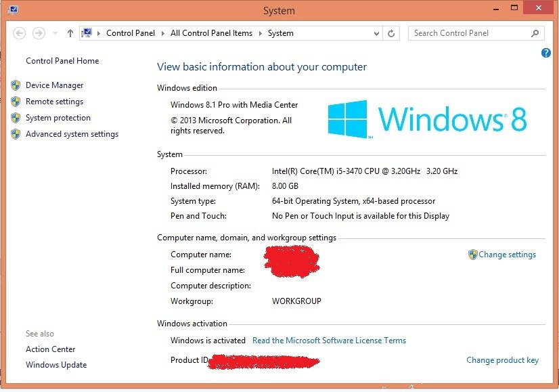Click Change settings for computer name
559x392 pixels.
tap(507, 255)
